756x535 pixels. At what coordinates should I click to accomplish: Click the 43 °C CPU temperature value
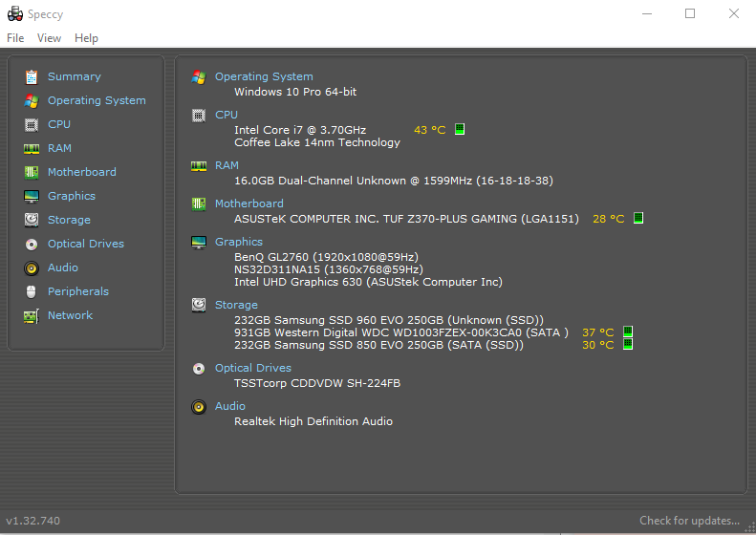tap(429, 130)
